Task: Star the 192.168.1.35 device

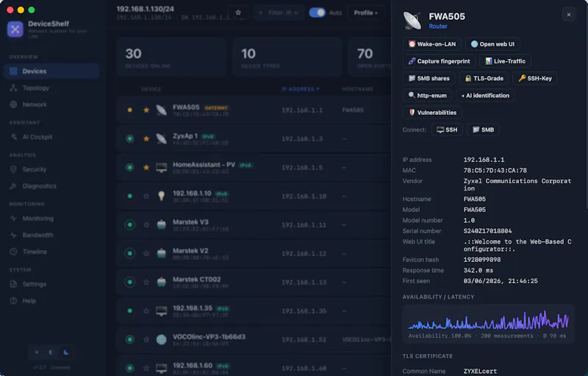Action: coord(146,311)
